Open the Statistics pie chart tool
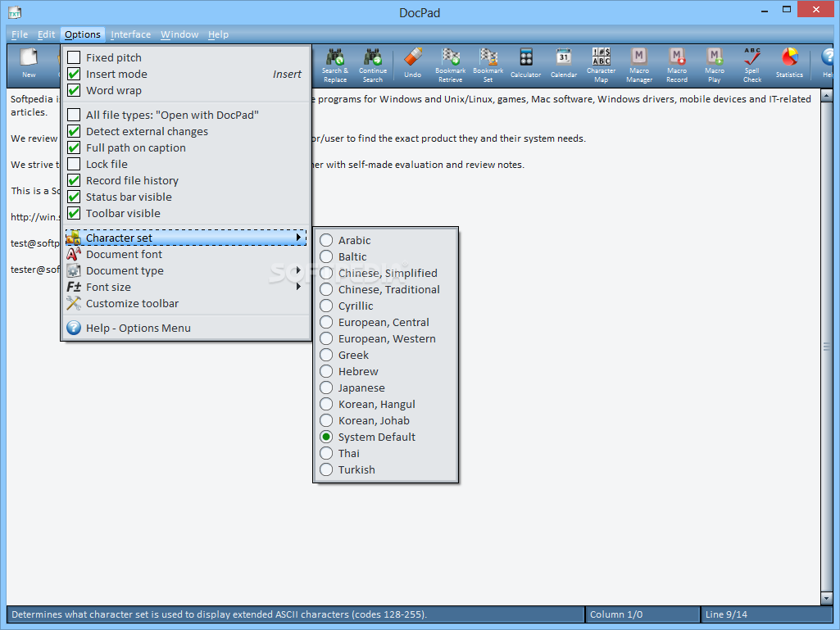This screenshot has width=840, height=630. [x=790, y=63]
